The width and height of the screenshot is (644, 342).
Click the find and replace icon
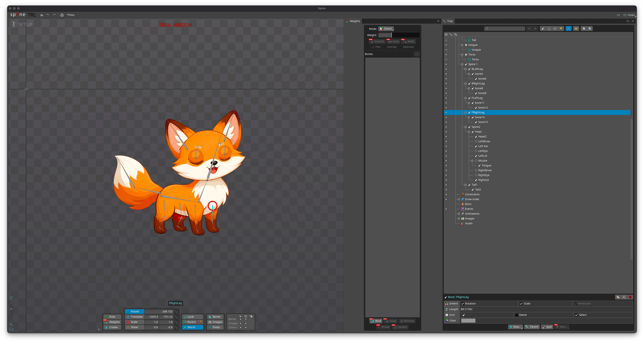coord(576,29)
